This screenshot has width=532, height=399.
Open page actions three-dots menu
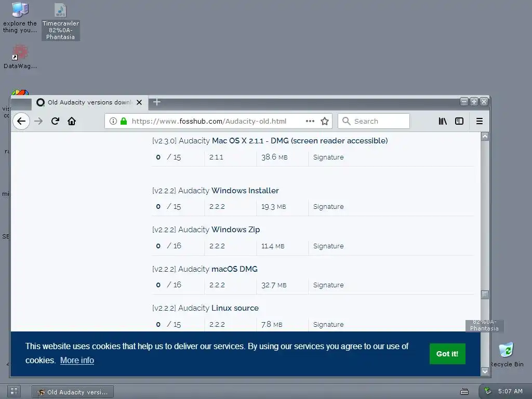click(x=310, y=121)
